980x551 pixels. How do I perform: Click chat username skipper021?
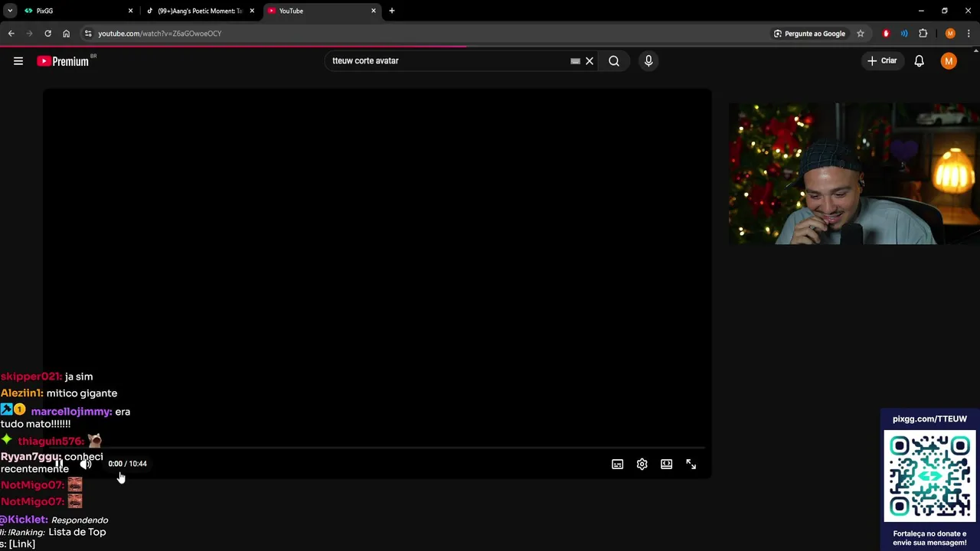[31, 377]
